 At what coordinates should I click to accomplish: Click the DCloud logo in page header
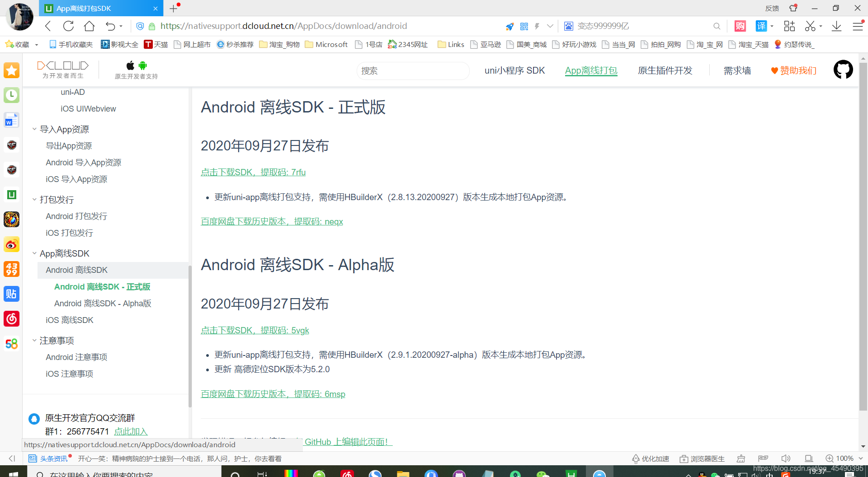point(63,70)
